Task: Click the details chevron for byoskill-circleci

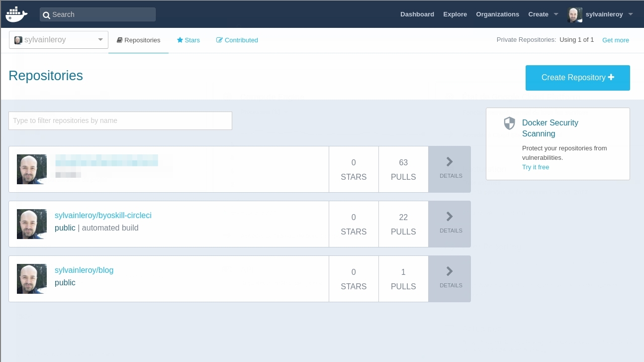Action: pos(450,216)
